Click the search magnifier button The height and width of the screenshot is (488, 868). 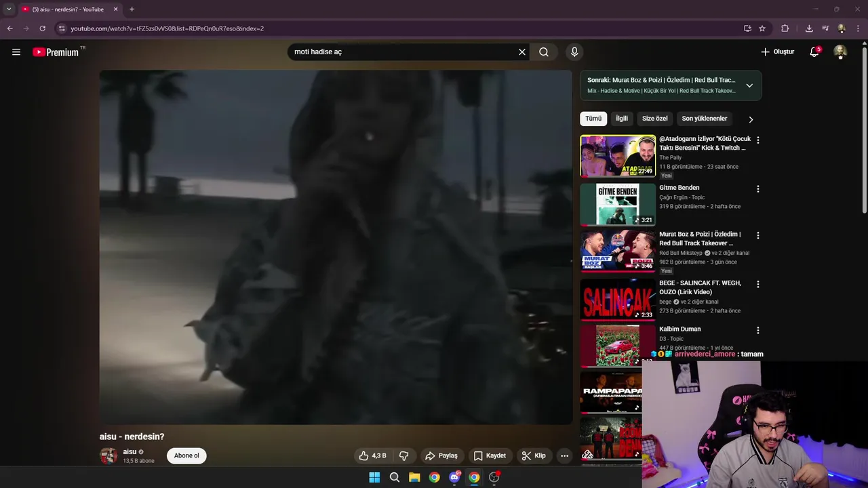(544, 52)
